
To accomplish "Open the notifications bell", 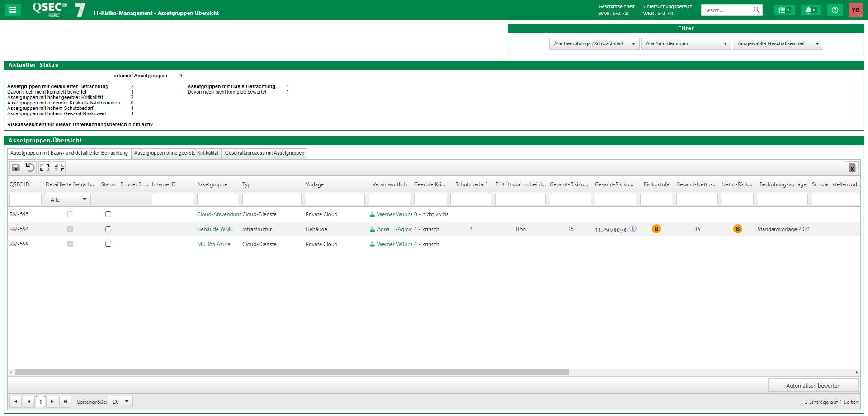I will pyautogui.click(x=811, y=10).
